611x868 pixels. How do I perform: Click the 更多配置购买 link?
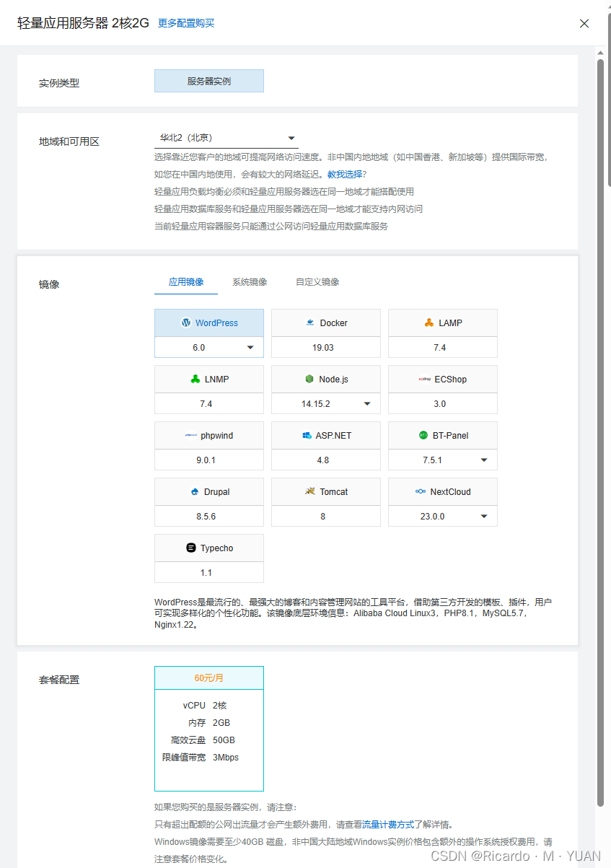pos(185,23)
